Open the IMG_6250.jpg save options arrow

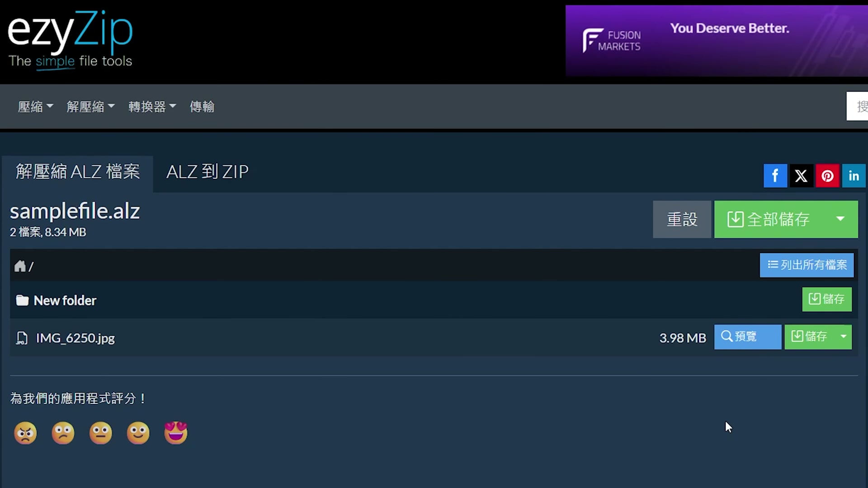[844, 337]
